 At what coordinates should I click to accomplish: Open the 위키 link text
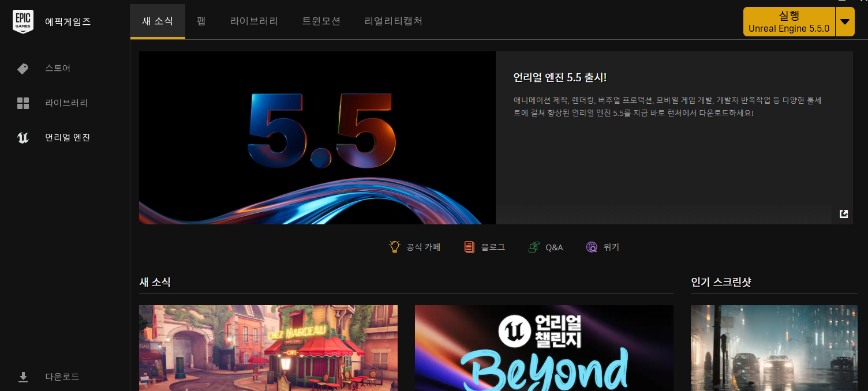[x=611, y=247]
